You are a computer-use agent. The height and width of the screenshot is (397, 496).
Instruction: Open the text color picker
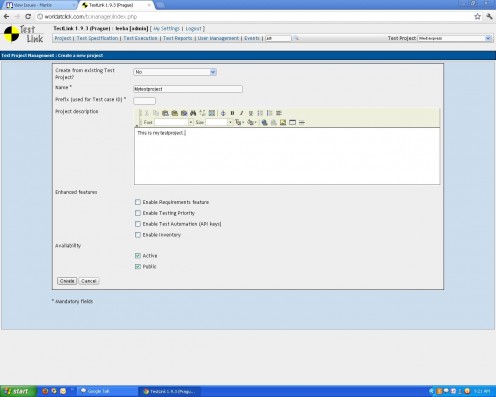239,122
